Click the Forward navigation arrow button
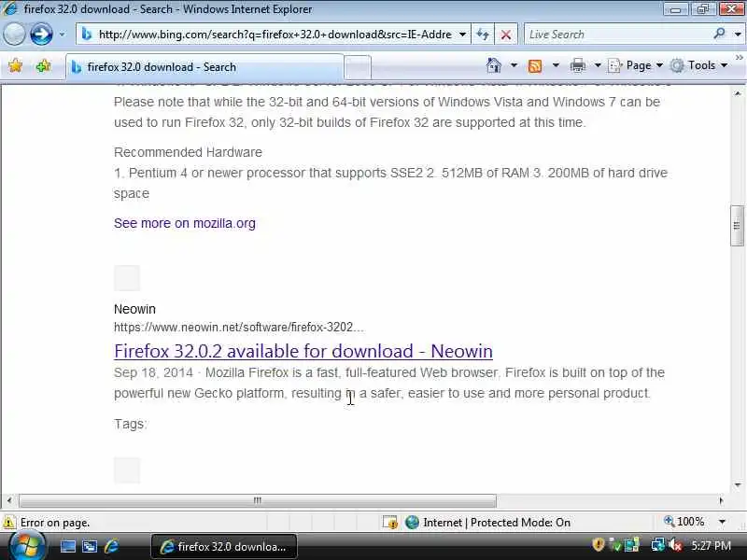Screen dimensions: 747x560 tap(41, 35)
